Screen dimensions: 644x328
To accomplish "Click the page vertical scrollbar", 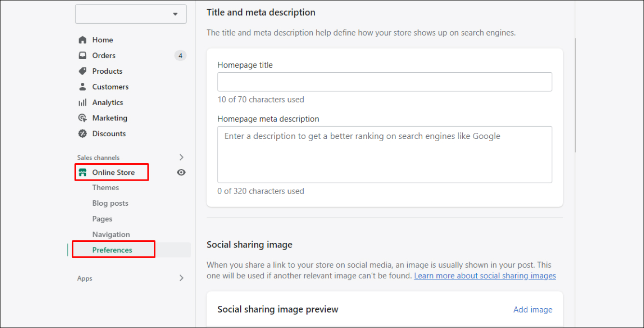I will click(576, 95).
